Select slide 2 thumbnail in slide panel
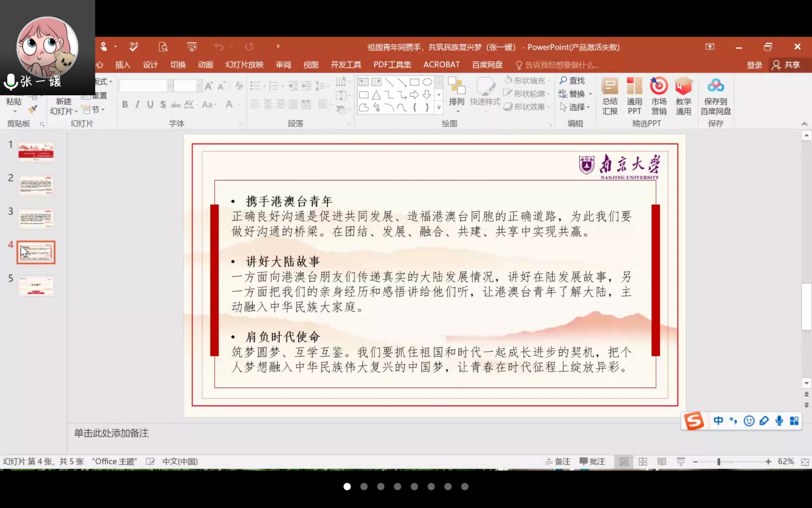This screenshot has height=508, width=812. 36,185
